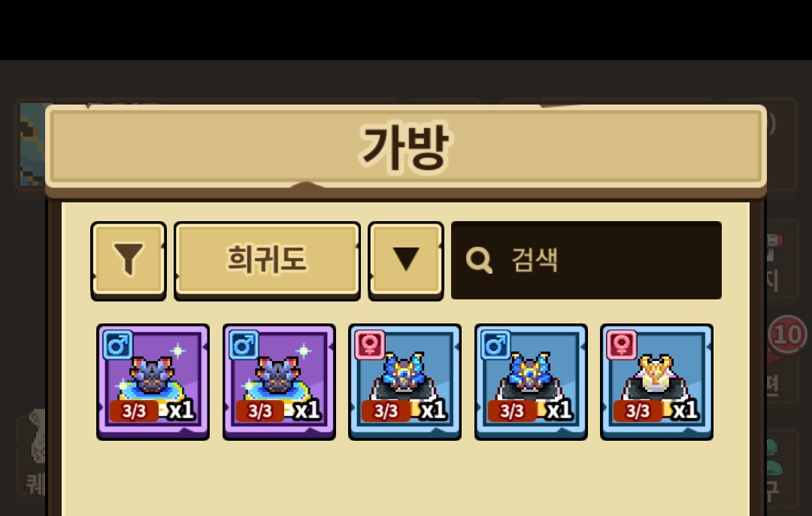This screenshot has width=812, height=516.
Task: Click female symbol on golden helmet card
Action: click(622, 345)
